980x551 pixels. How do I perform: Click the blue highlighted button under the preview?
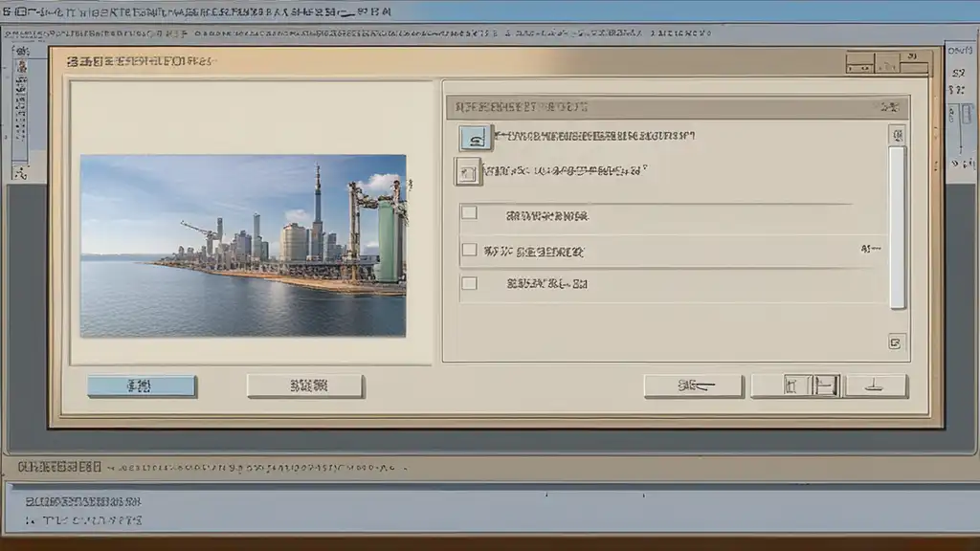coord(142,386)
